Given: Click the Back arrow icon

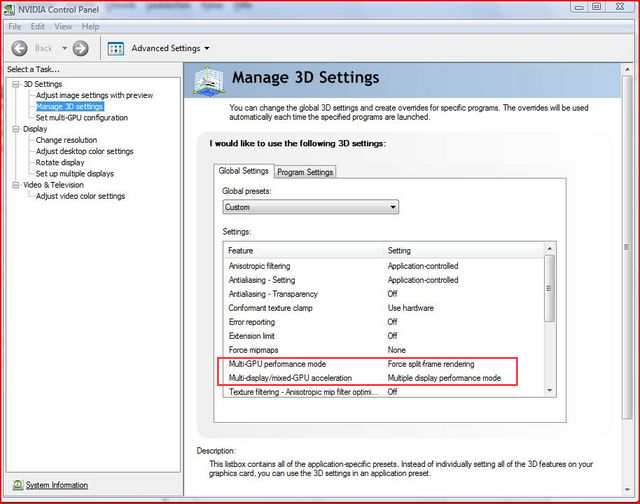Looking at the screenshot, I should tap(19, 48).
